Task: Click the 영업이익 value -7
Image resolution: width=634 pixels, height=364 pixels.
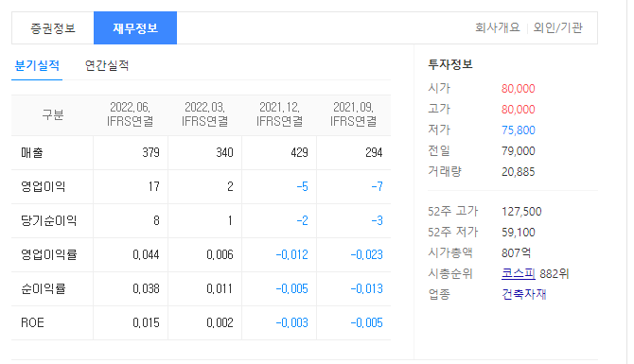Action: (377, 186)
